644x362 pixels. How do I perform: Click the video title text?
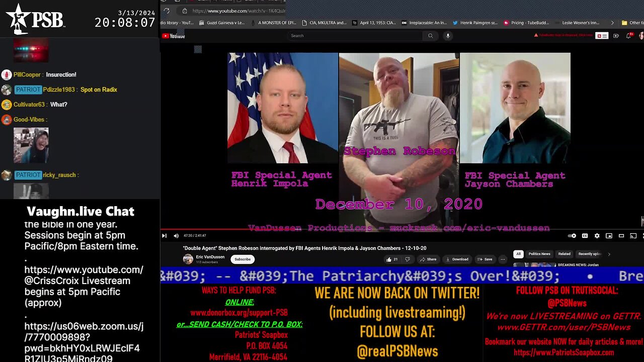304,248
